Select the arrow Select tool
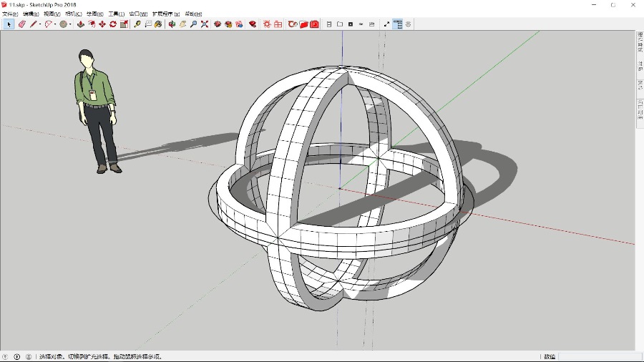Image resolution: width=644 pixels, height=362 pixels. [x=9, y=24]
